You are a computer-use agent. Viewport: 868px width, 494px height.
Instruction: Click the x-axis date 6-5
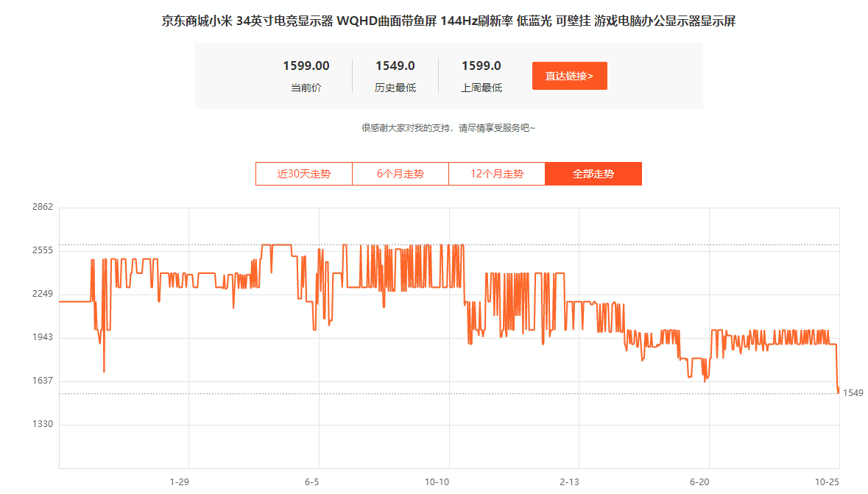311,481
